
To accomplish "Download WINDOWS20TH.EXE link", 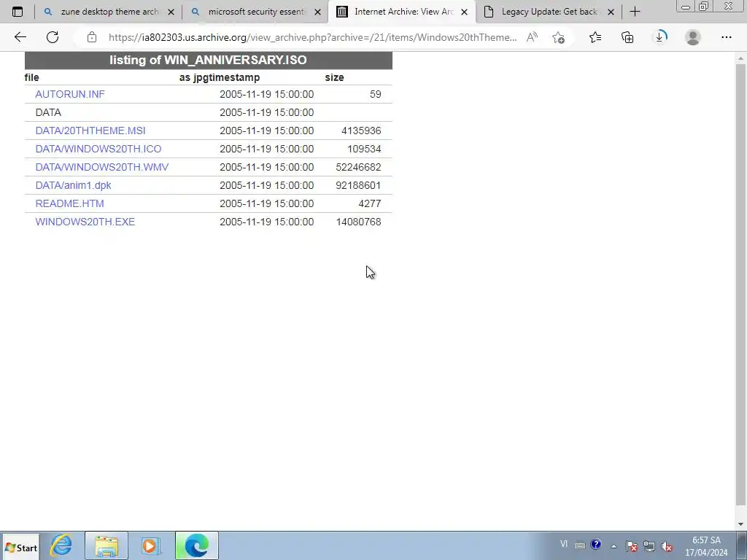I will (85, 222).
